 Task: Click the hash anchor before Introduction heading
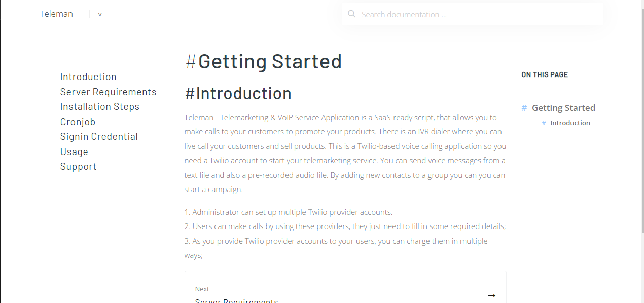[x=190, y=93]
